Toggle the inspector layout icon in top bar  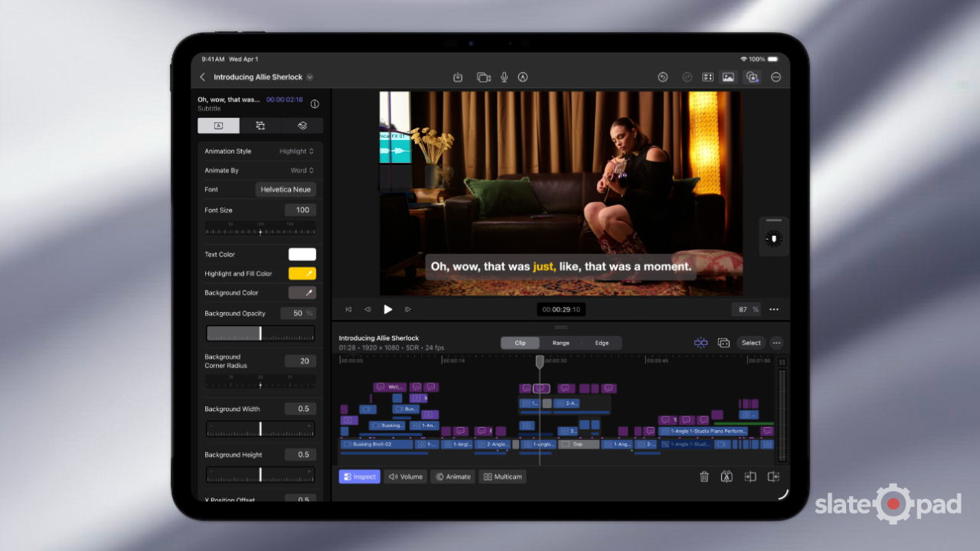click(708, 77)
